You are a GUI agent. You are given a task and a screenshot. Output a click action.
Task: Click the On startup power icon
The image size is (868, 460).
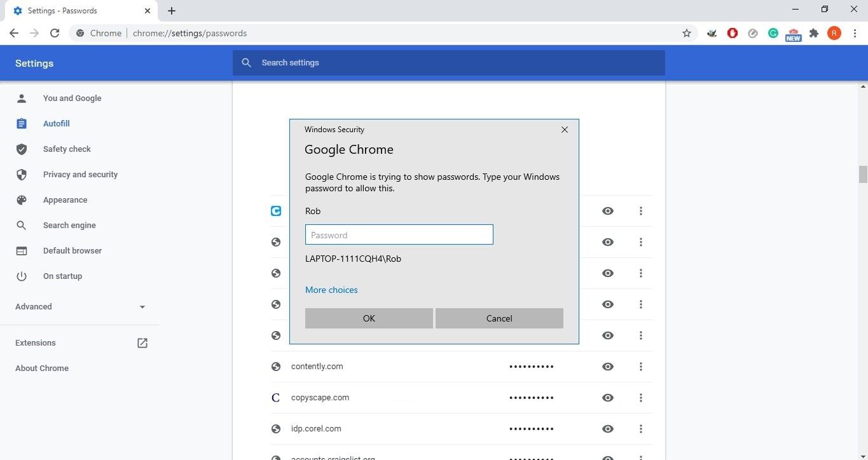(22, 276)
